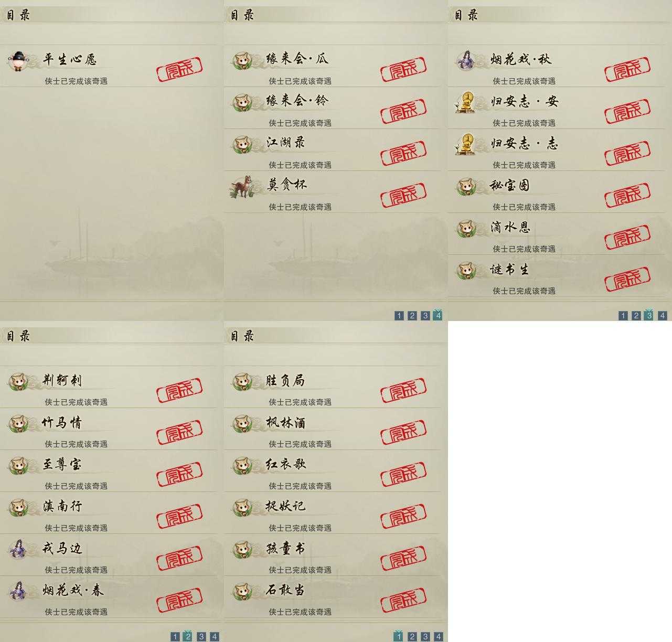Image resolution: width=672 pixels, height=642 pixels.
Task: Click the 平生心愿 scholar character icon
Action: (x=19, y=61)
